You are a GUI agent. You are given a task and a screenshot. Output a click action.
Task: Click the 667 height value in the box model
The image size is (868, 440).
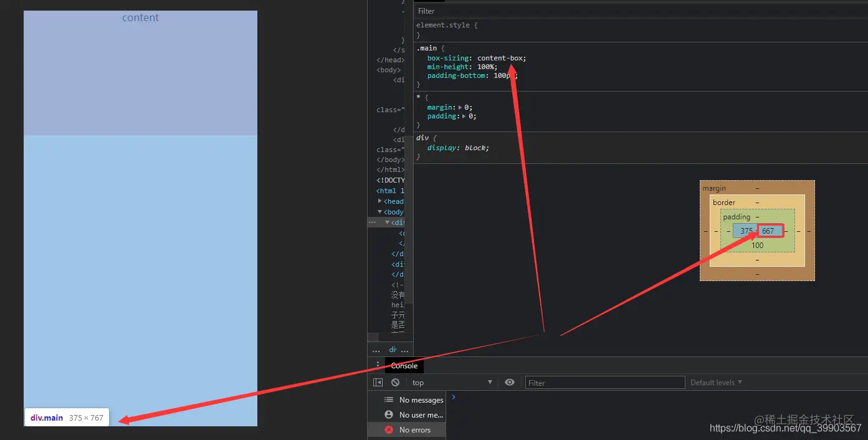768,231
